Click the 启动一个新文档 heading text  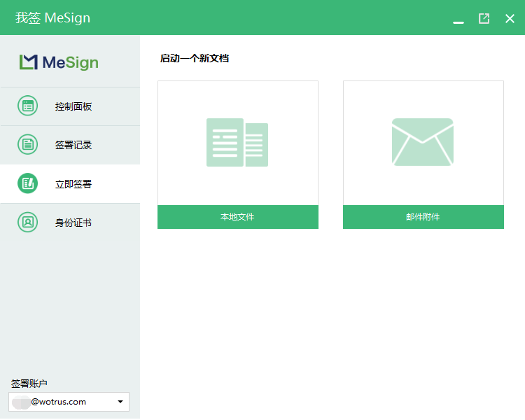click(195, 58)
